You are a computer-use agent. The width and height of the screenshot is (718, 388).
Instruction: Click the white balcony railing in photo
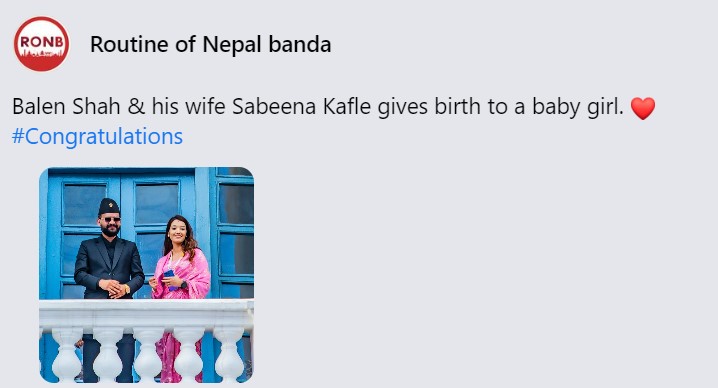click(x=147, y=340)
